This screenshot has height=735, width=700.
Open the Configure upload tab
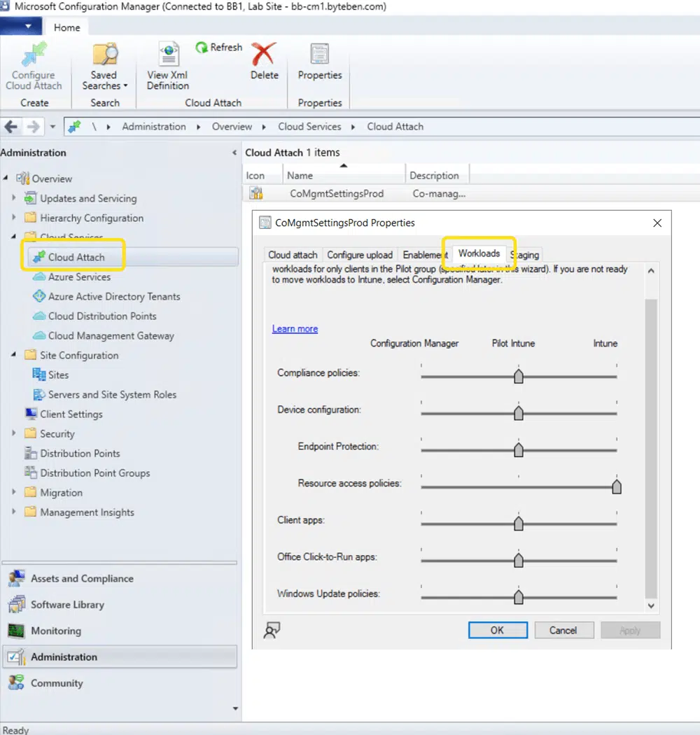[360, 255]
